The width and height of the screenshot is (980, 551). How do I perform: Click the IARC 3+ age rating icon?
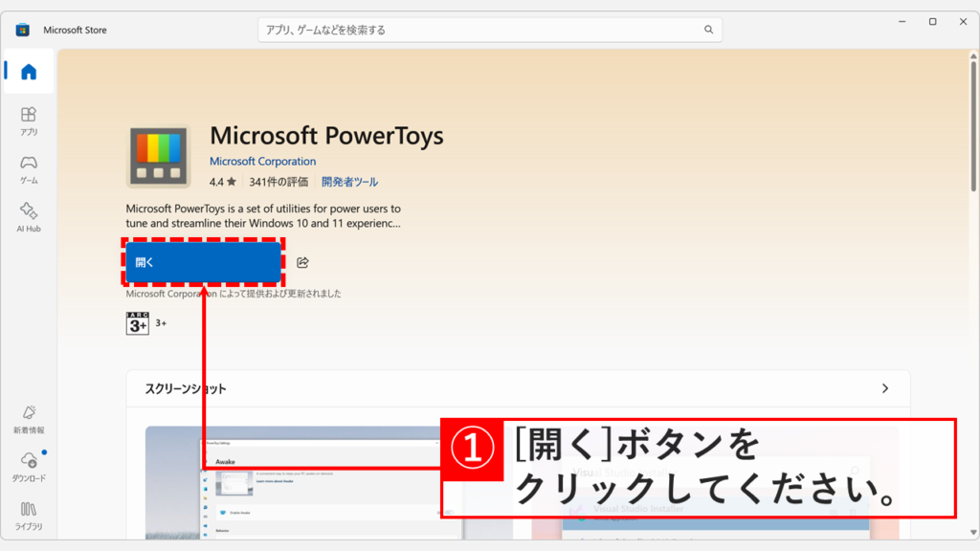click(138, 323)
